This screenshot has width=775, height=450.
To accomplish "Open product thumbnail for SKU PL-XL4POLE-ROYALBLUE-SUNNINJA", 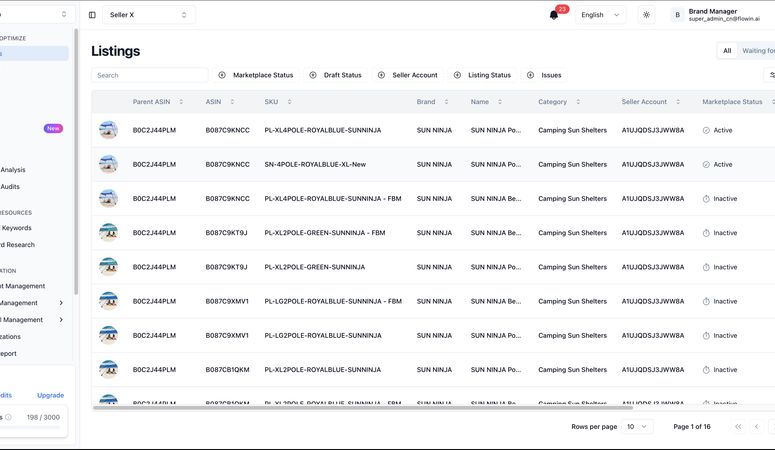I will pyautogui.click(x=108, y=130).
